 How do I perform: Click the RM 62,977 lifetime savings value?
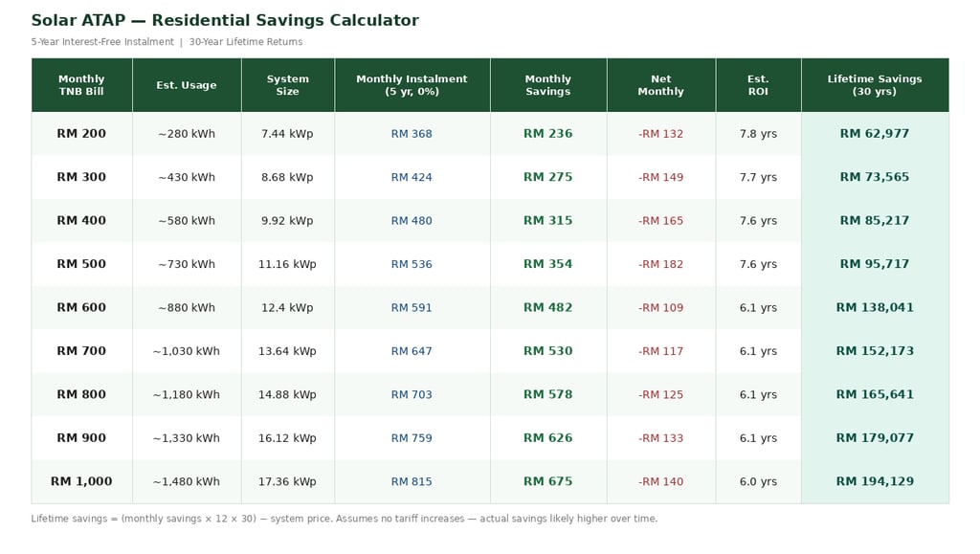click(875, 134)
